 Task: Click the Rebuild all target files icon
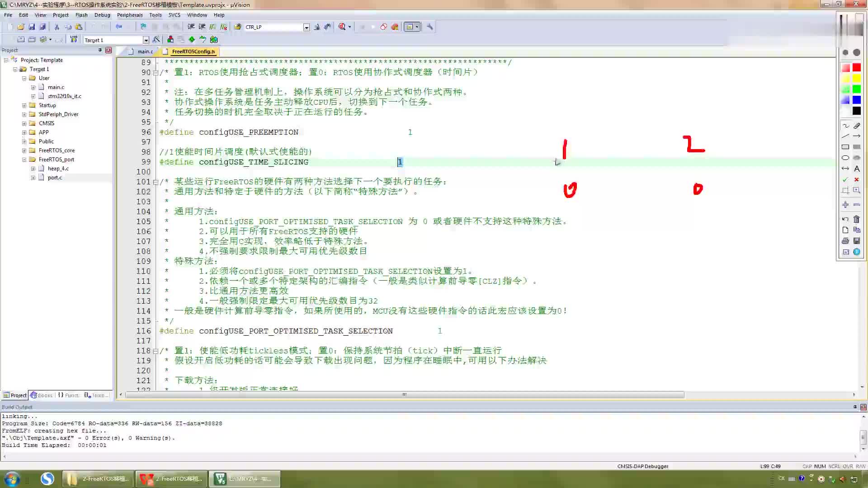(32, 40)
